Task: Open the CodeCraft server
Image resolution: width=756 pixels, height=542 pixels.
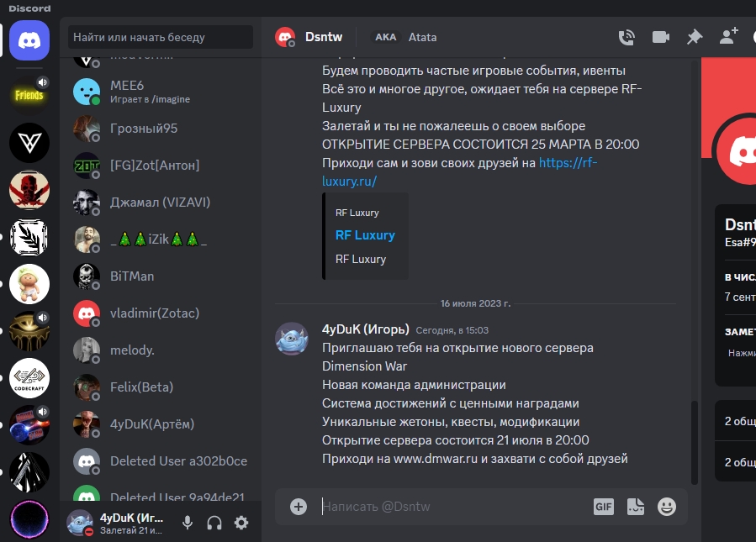Action: [29, 378]
